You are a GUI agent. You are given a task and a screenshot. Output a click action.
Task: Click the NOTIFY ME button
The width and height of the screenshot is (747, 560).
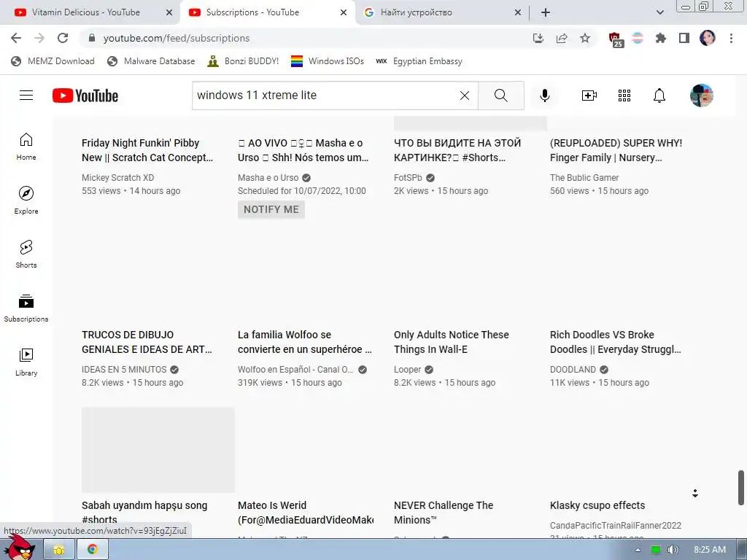(x=271, y=209)
